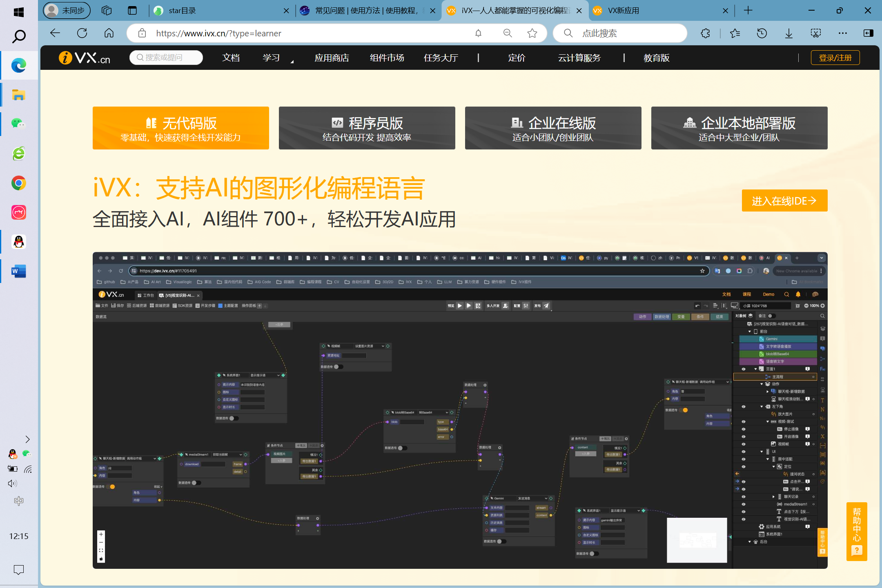Image resolution: width=882 pixels, height=588 pixels.
Task: Click the address bar URL
Action: tap(218, 33)
